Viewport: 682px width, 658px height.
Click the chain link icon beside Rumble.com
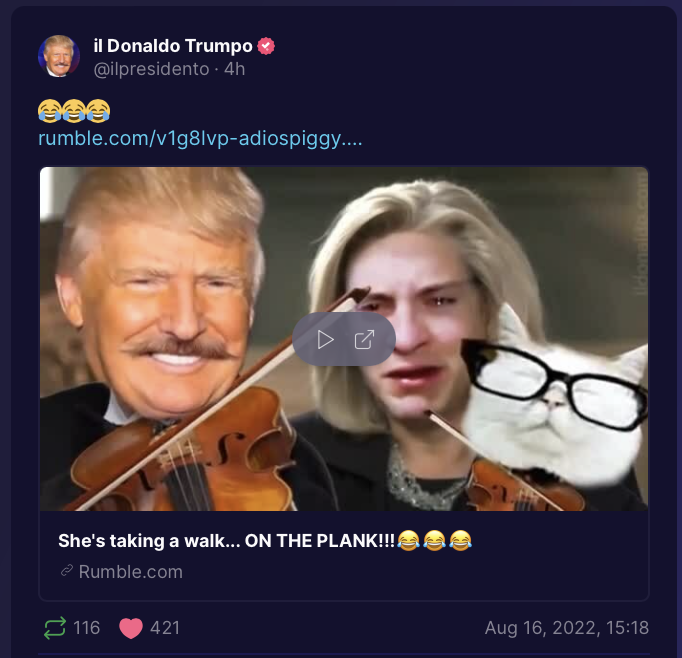[67, 571]
